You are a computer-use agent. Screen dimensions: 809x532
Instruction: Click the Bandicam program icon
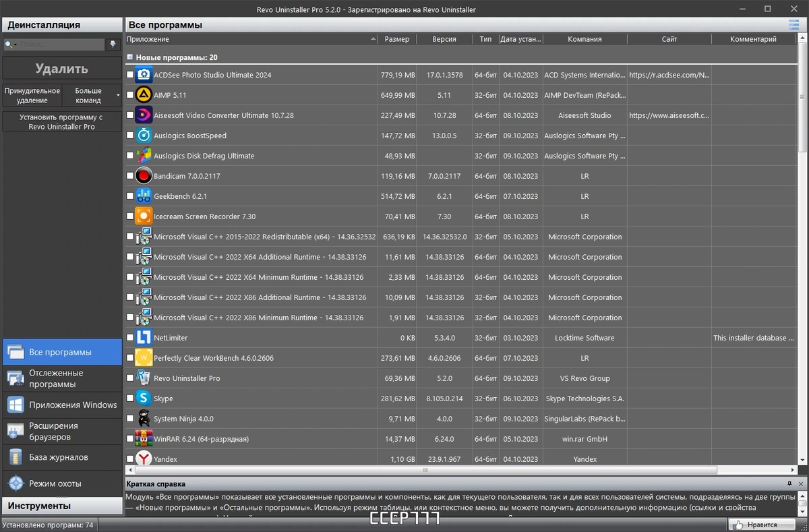[x=144, y=176]
